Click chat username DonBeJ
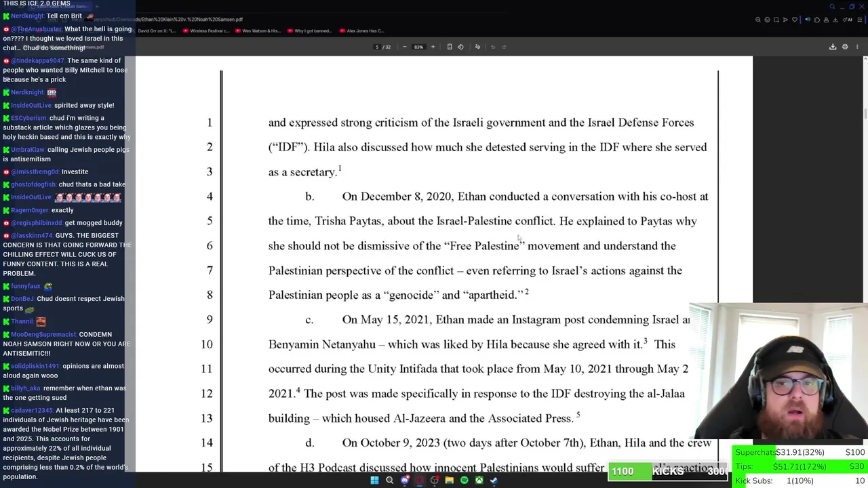 pyautogui.click(x=22, y=299)
